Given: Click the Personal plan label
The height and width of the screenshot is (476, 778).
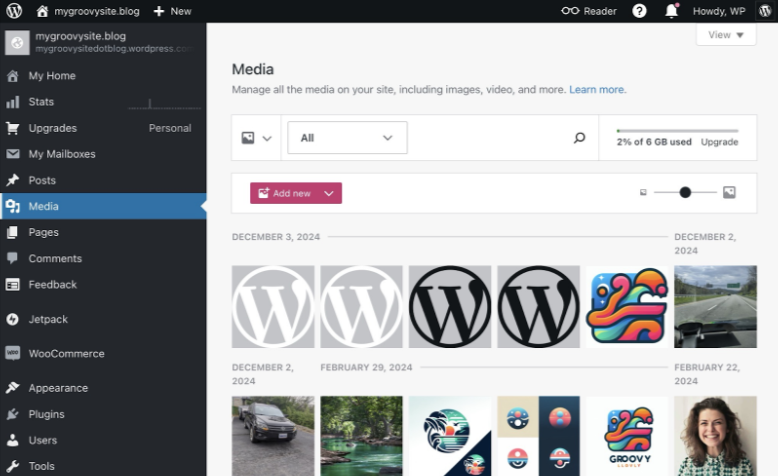Looking at the screenshot, I should 170,128.
